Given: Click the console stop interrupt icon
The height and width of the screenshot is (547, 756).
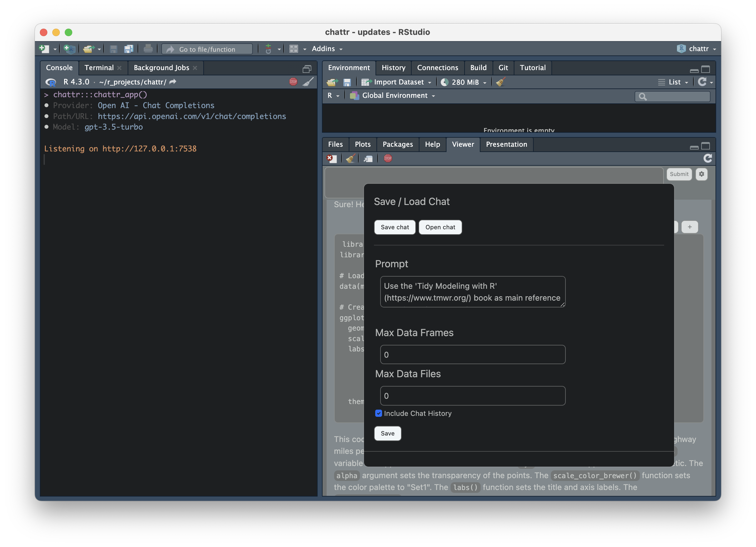Looking at the screenshot, I should click(293, 82).
